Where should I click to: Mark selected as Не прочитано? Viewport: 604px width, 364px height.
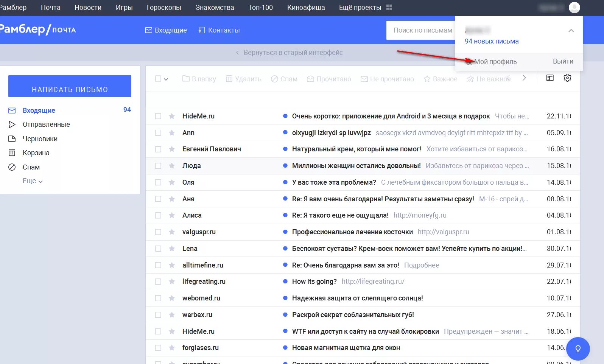tap(387, 79)
